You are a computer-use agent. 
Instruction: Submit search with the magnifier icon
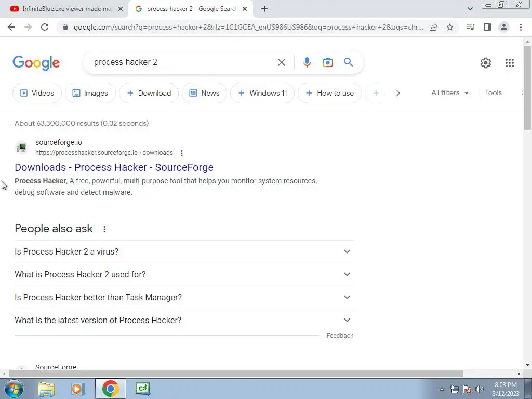pos(348,62)
